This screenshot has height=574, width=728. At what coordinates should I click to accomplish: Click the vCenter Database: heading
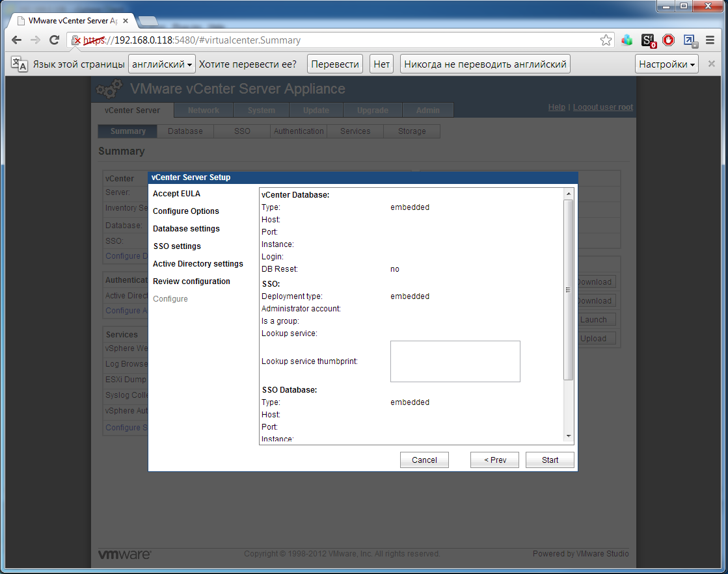point(295,195)
